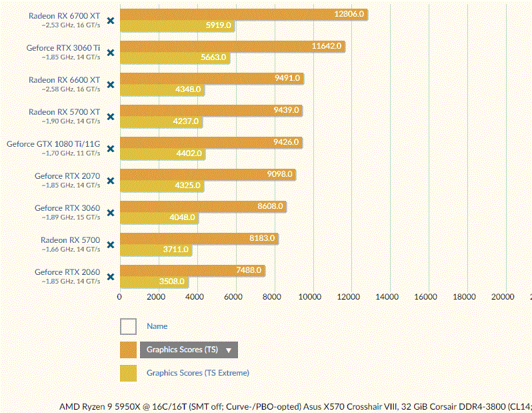Screen dimensions: 532x413
Task: Open the Geforce RTX 2060 label
Action: coord(67,272)
